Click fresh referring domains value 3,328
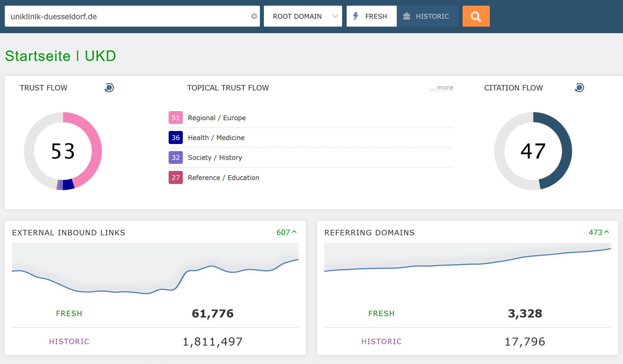The image size is (623, 364). click(x=525, y=313)
